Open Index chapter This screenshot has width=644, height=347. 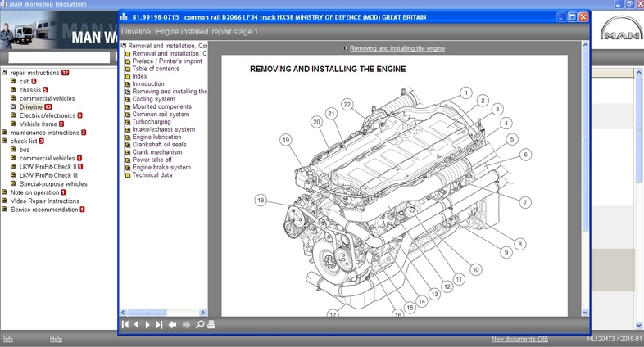(x=139, y=76)
